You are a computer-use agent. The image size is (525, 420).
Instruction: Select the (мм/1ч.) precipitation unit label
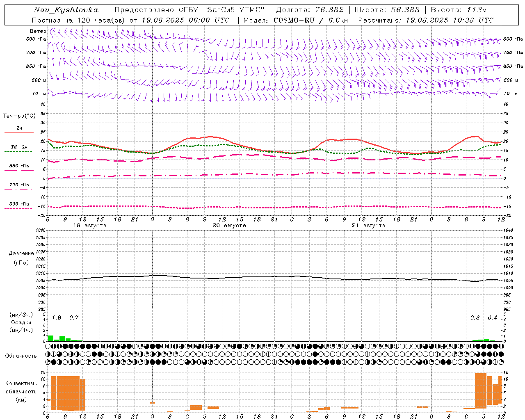(21, 330)
